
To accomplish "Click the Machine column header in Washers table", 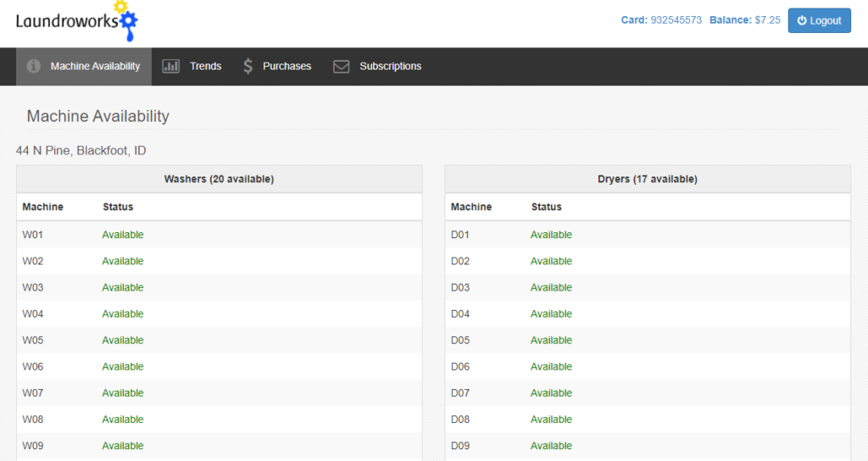I will coord(42,207).
